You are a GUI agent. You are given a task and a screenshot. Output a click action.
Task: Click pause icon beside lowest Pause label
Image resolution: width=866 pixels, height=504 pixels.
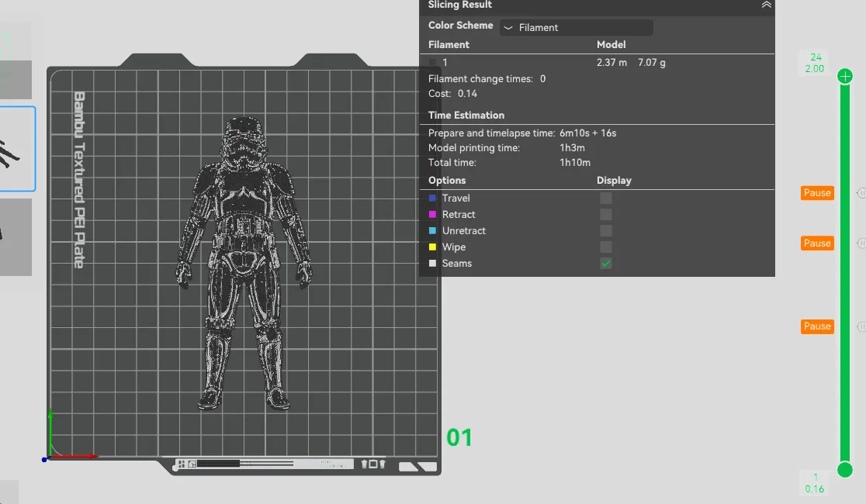[861, 326]
